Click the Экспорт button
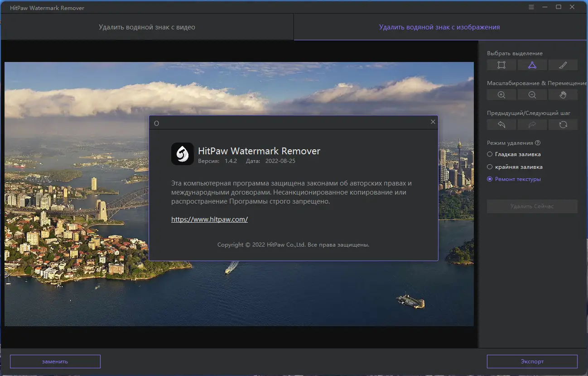 532,362
